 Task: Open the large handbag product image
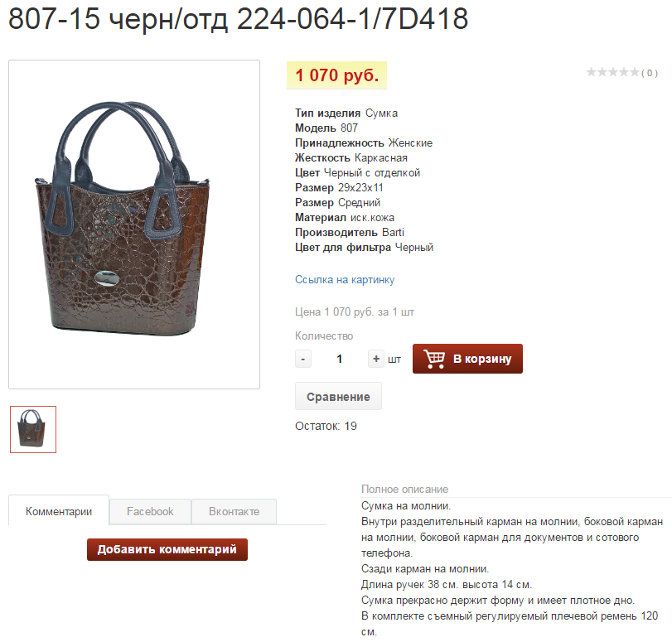(x=134, y=224)
